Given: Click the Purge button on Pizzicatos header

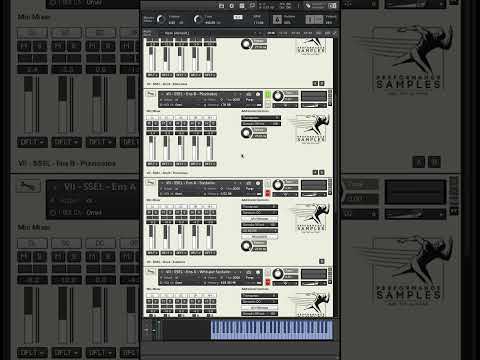Looking at the screenshot, I should (250, 100).
